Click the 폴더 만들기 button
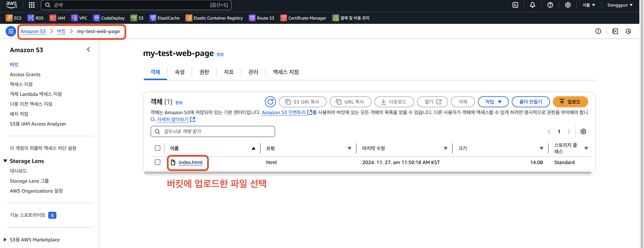The height and width of the screenshot is (248, 644). (531, 102)
